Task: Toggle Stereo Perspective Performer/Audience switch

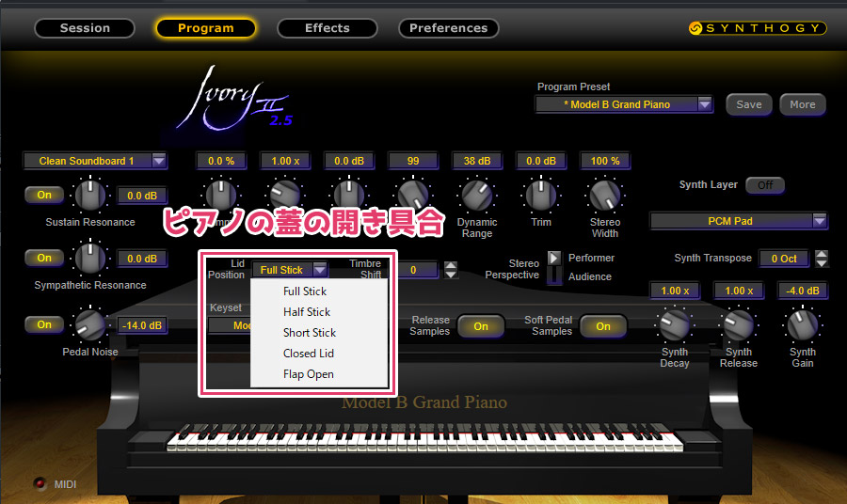Action: coord(554,267)
